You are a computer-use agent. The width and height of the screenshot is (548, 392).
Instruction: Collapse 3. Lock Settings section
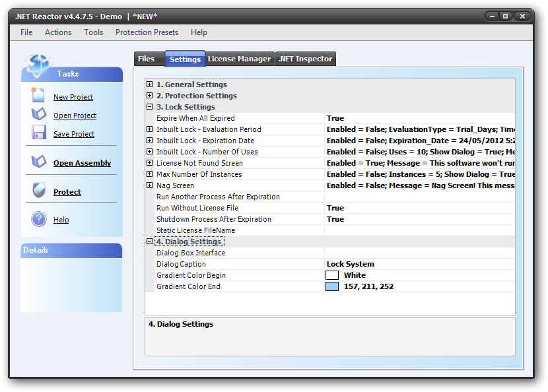point(150,106)
